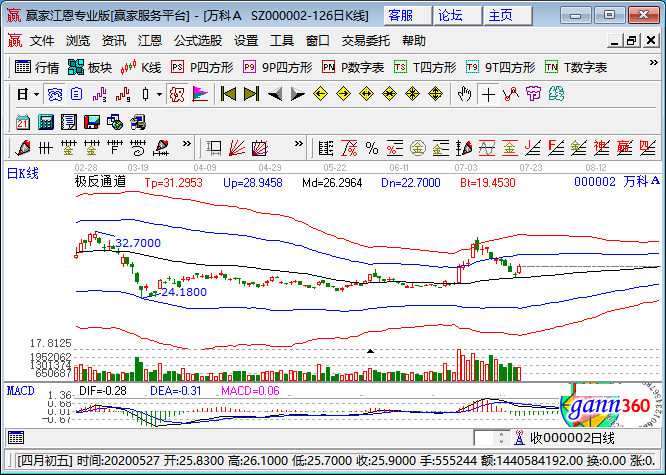Click the purple 节 icon
The width and height of the screenshot is (666, 475).
click(533, 94)
